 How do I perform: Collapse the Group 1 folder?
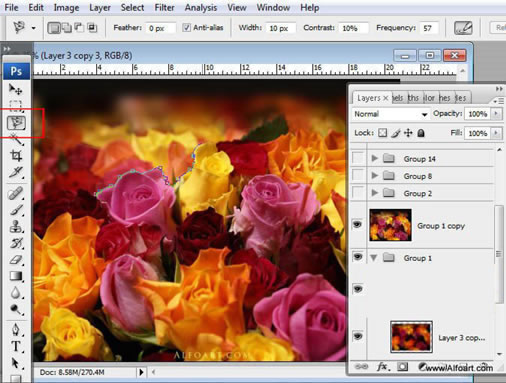click(x=374, y=258)
